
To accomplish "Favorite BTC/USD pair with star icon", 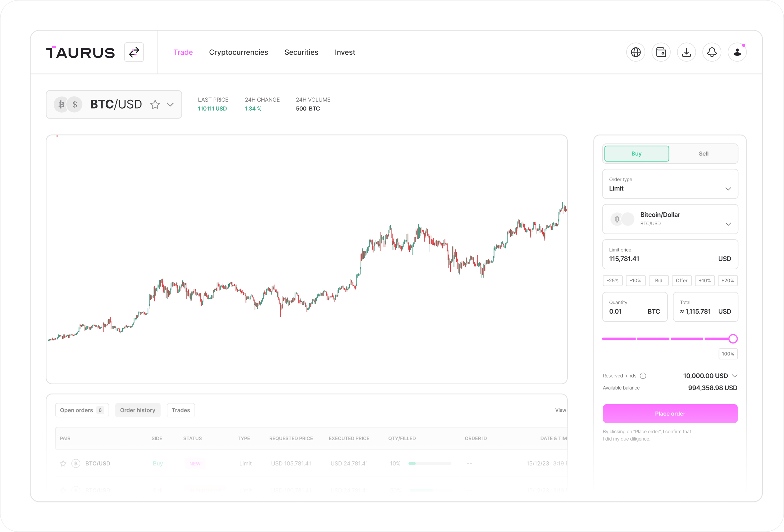I will [x=155, y=105].
